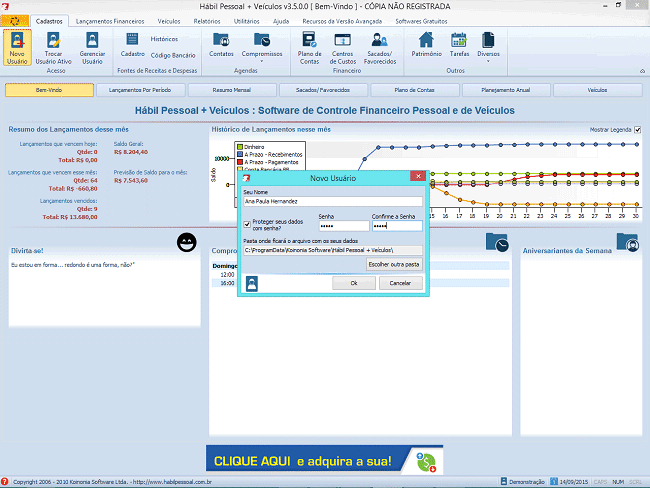Open the Compromissos agenda icon
Viewport: 650px width, 488px height.
point(262,45)
